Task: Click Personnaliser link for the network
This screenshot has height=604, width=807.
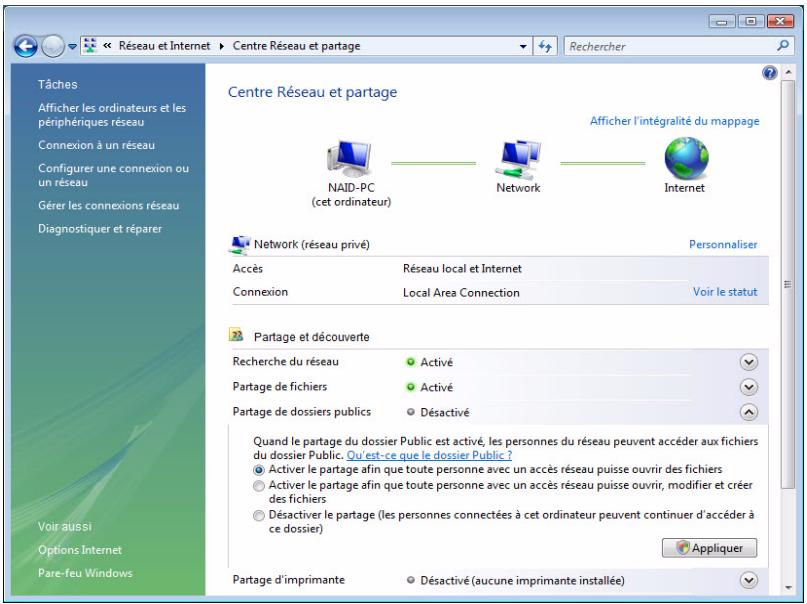Action: [723, 244]
